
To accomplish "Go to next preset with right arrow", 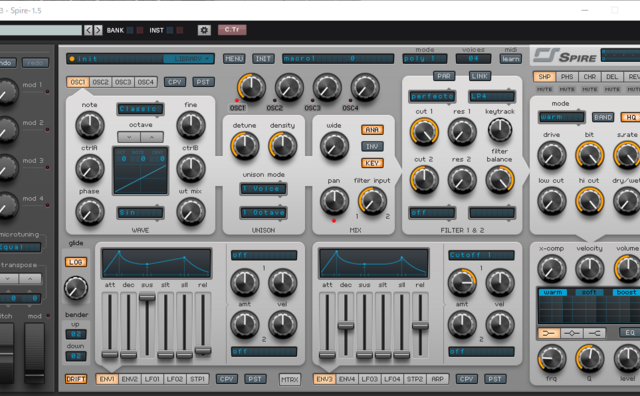I will (98, 30).
